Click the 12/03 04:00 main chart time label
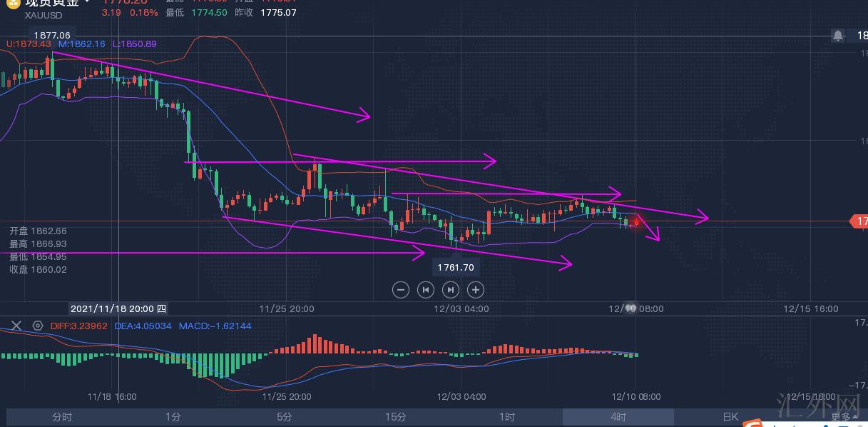868x427 pixels. coord(461,309)
